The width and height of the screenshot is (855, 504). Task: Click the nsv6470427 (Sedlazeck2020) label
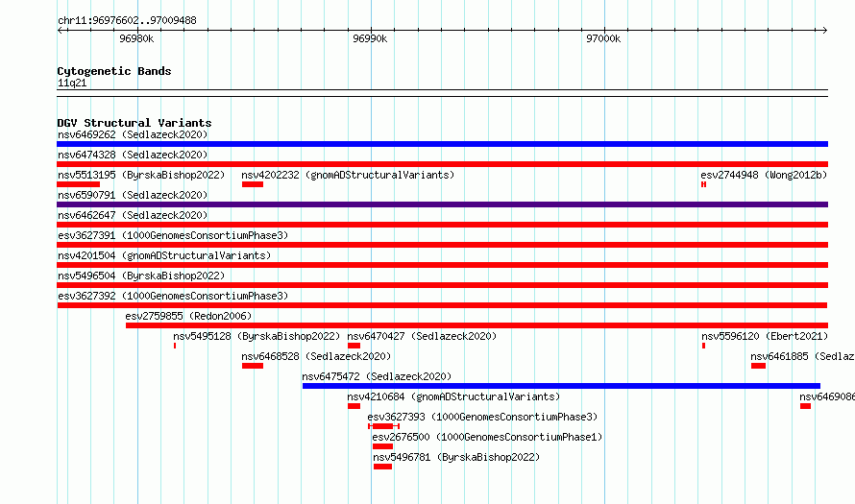pos(422,336)
